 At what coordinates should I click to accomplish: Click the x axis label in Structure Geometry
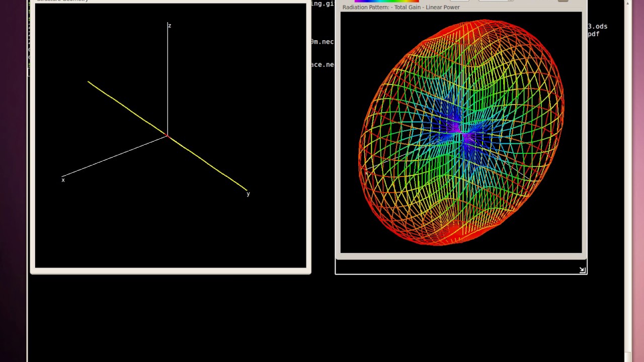63,180
